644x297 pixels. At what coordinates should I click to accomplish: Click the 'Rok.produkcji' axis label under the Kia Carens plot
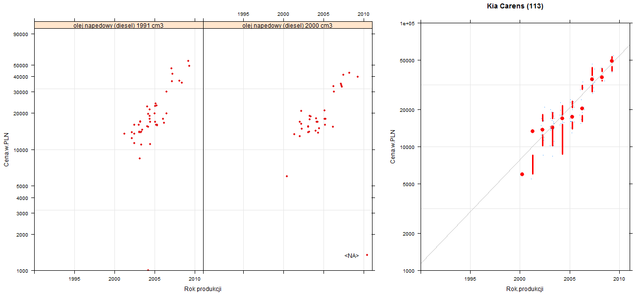coord(525,289)
